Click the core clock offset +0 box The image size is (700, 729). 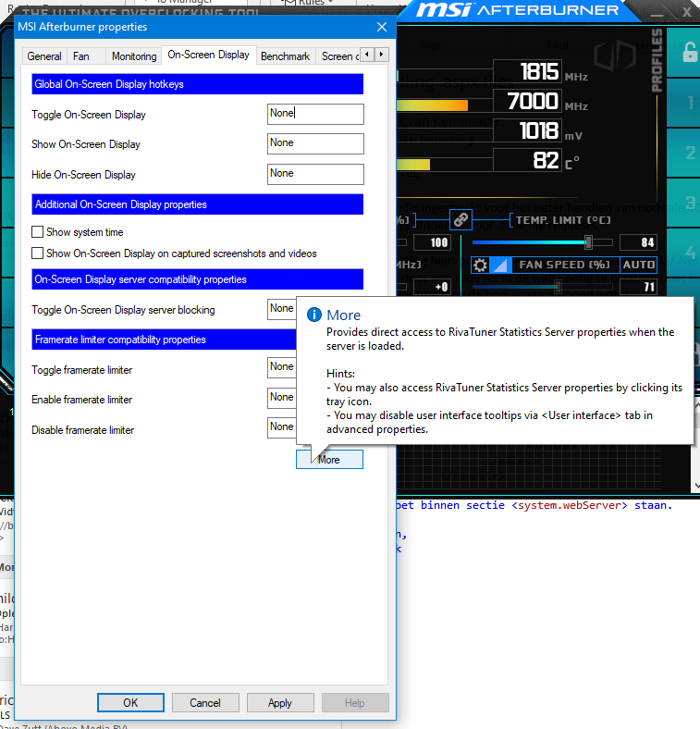click(432, 287)
